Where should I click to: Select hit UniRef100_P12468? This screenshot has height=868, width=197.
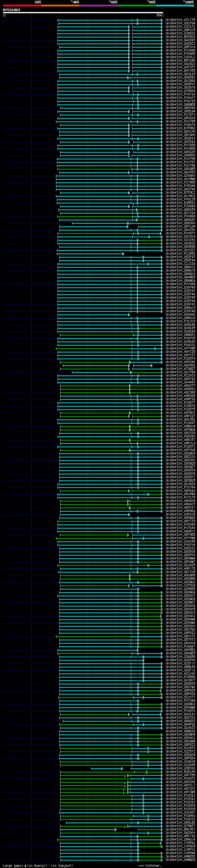click(x=180, y=50)
